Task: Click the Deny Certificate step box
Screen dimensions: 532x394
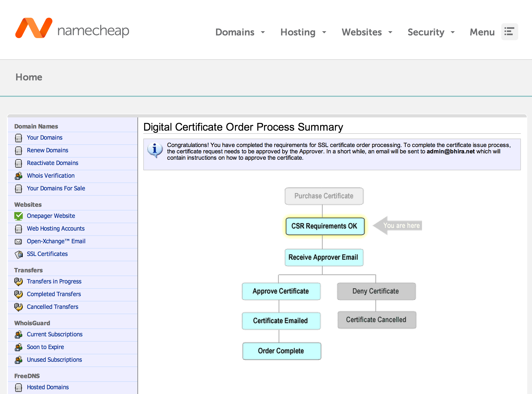Action: click(376, 291)
